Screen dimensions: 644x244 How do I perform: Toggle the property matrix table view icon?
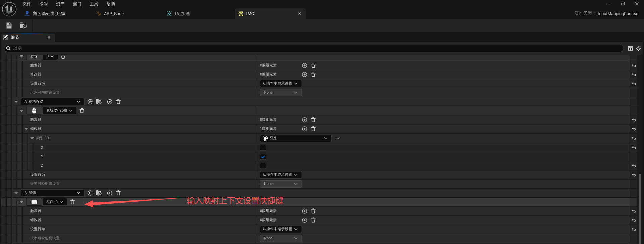tap(631, 48)
